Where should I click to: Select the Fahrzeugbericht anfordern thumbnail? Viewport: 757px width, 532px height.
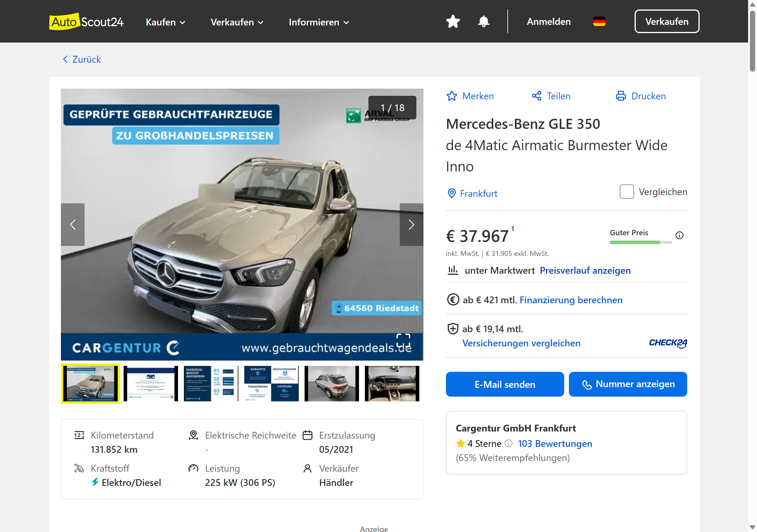tap(211, 384)
